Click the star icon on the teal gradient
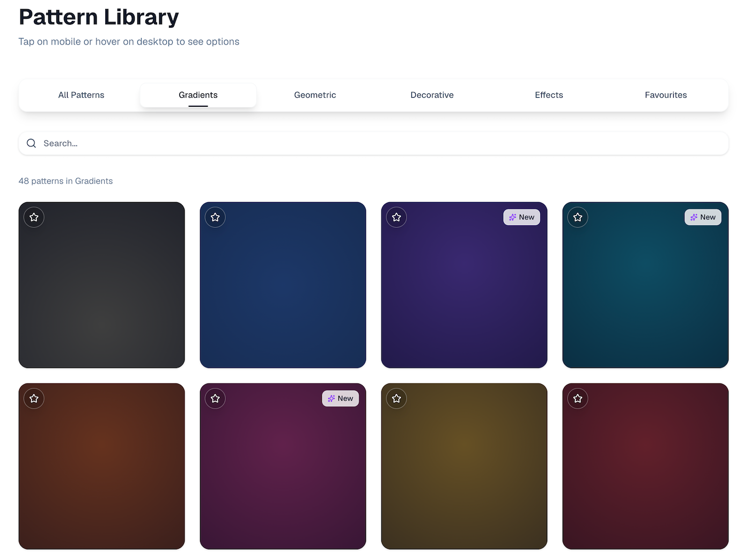The width and height of the screenshot is (751, 560). coord(578,217)
